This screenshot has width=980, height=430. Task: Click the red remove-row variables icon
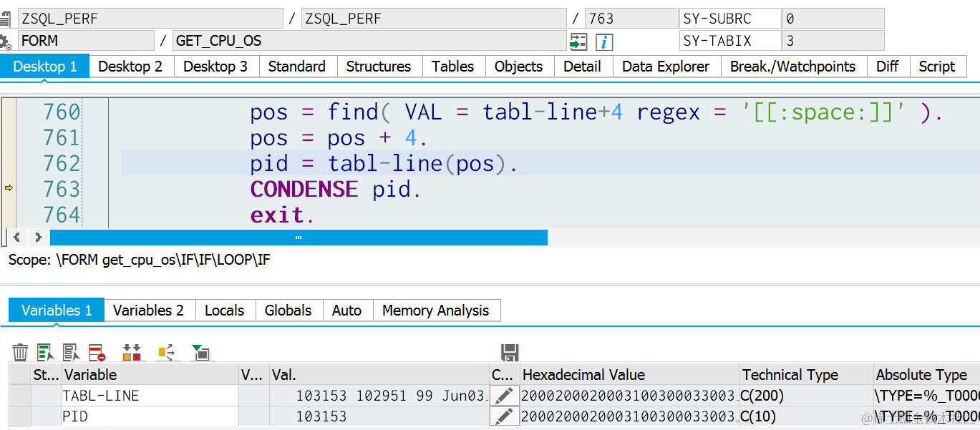tap(97, 352)
